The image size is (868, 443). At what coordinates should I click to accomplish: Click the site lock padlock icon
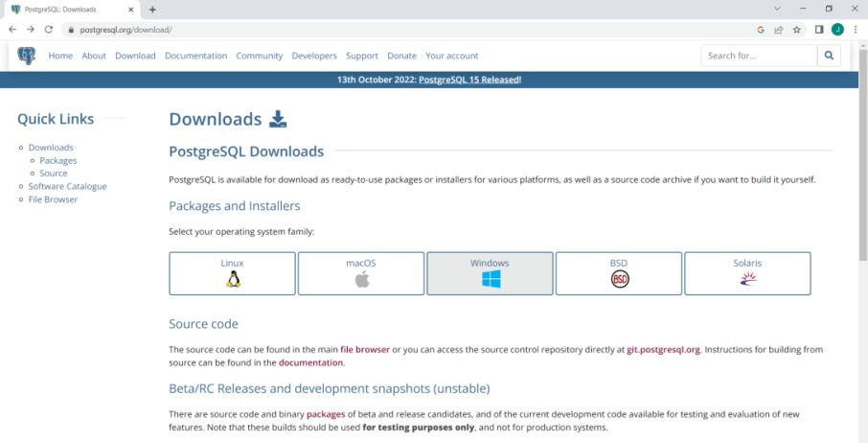click(71, 30)
